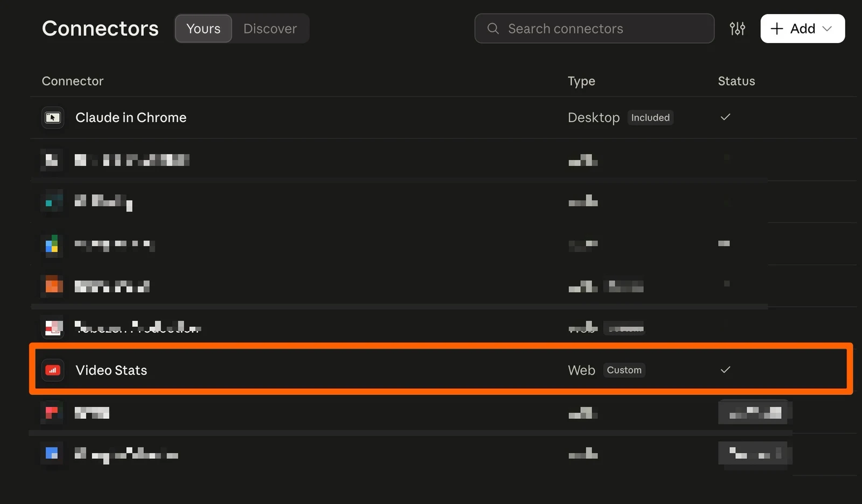Click the Custom badge on Video Stats
862x504 pixels.
tap(624, 370)
